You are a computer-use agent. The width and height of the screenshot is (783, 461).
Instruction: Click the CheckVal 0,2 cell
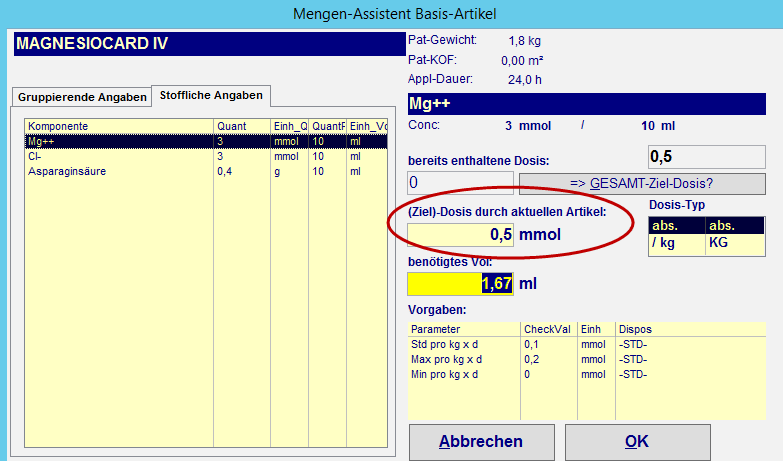pos(549,359)
